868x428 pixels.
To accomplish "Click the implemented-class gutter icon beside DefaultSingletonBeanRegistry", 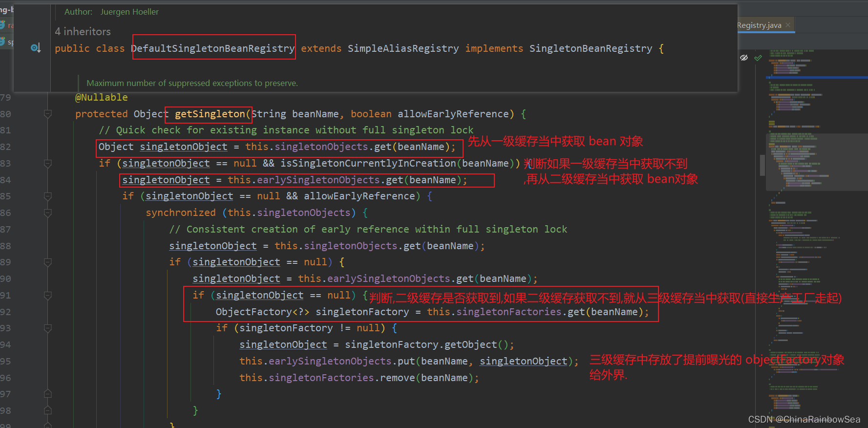I will [x=36, y=48].
